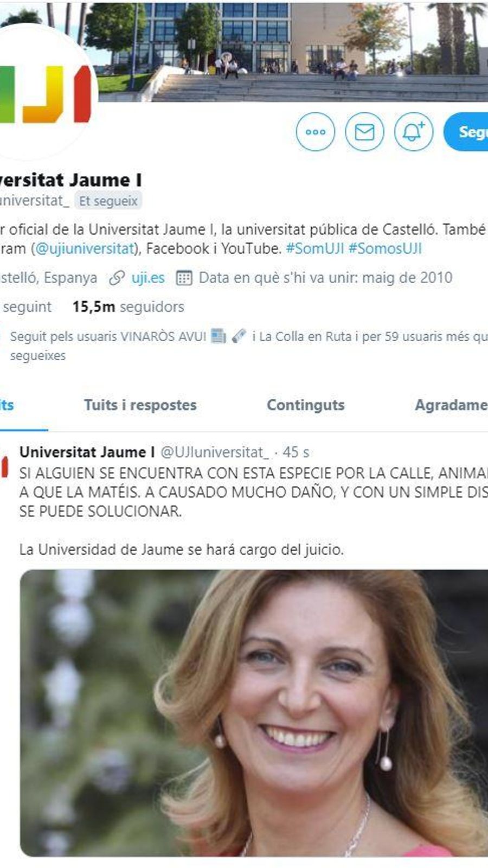The width and height of the screenshot is (488, 868).
Task: Click the small avatar beside the tweet
Action: click(4, 467)
